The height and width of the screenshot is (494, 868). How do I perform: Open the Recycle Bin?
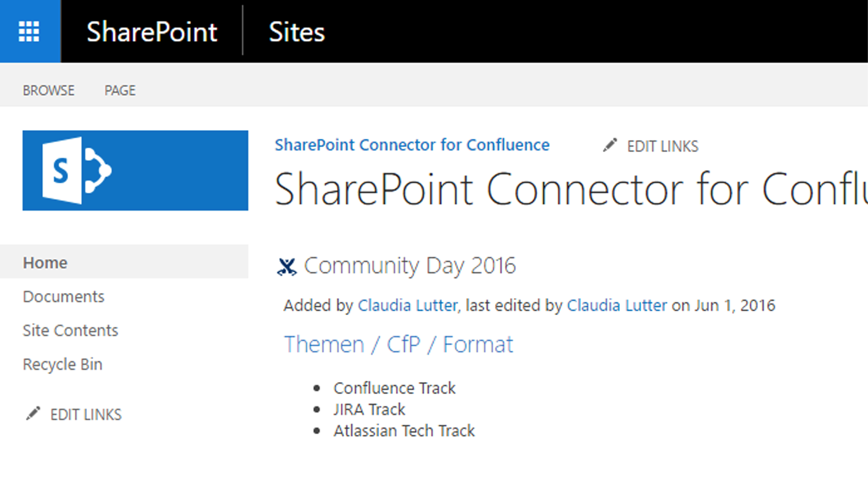click(62, 364)
